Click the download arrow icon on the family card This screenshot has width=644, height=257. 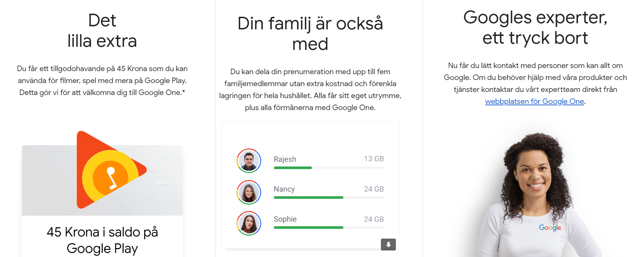tap(388, 244)
